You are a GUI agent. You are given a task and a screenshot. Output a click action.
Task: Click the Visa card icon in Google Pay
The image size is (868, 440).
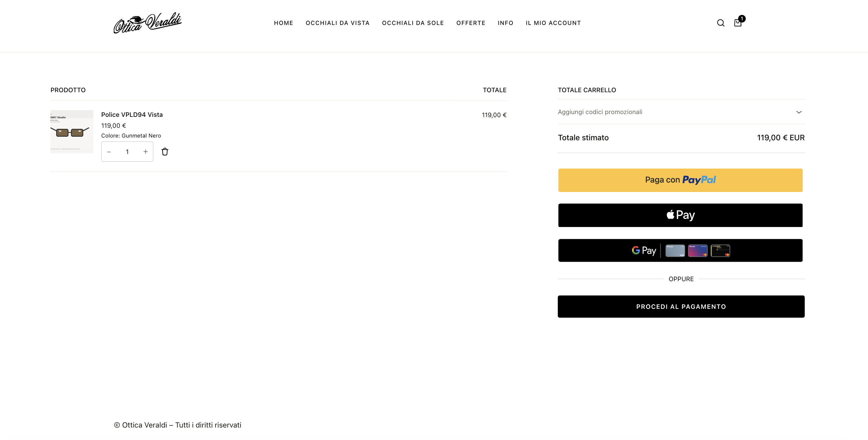(675, 250)
